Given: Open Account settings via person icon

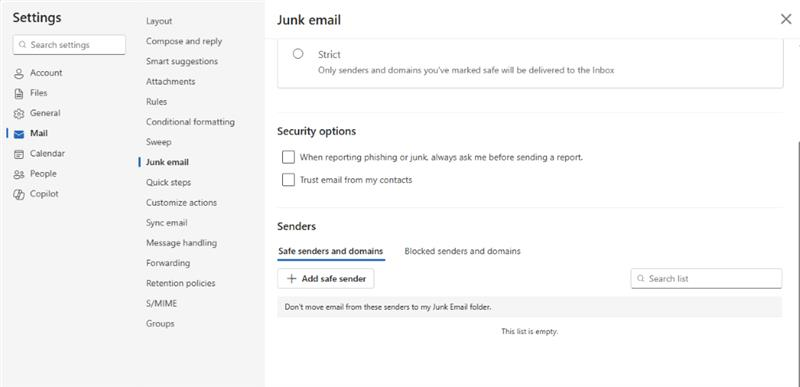Looking at the screenshot, I should pos(19,73).
